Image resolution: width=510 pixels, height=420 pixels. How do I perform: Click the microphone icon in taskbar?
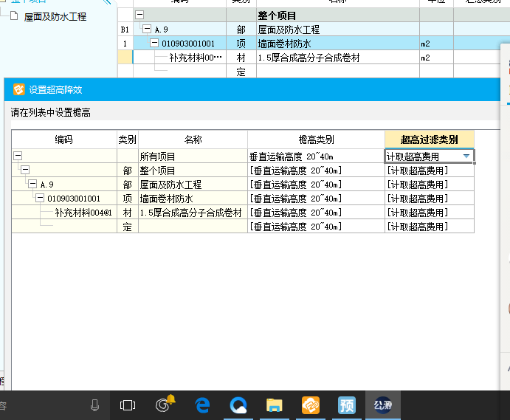pyautogui.click(x=94, y=405)
